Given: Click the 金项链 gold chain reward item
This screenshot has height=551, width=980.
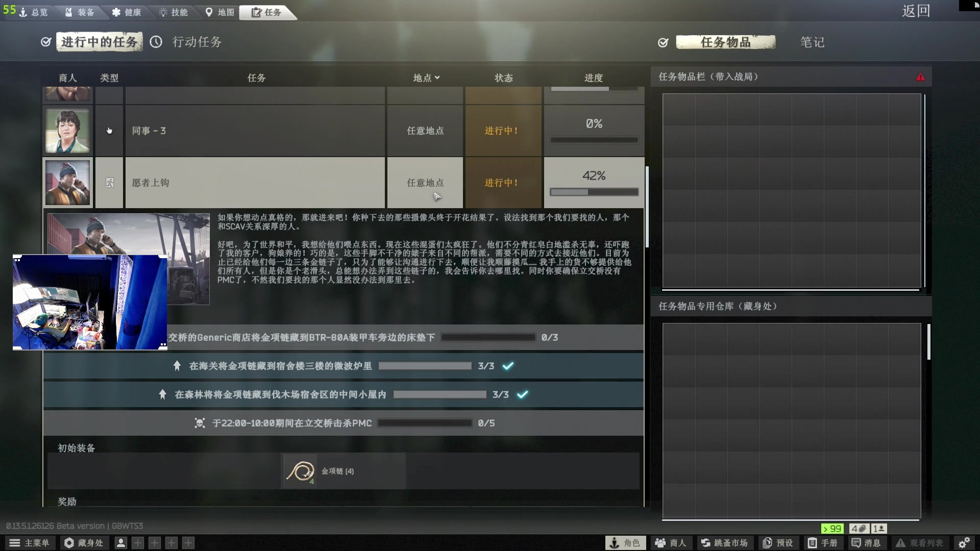Looking at the screenshot, I should pyautogui.click(x=300, y=470).
